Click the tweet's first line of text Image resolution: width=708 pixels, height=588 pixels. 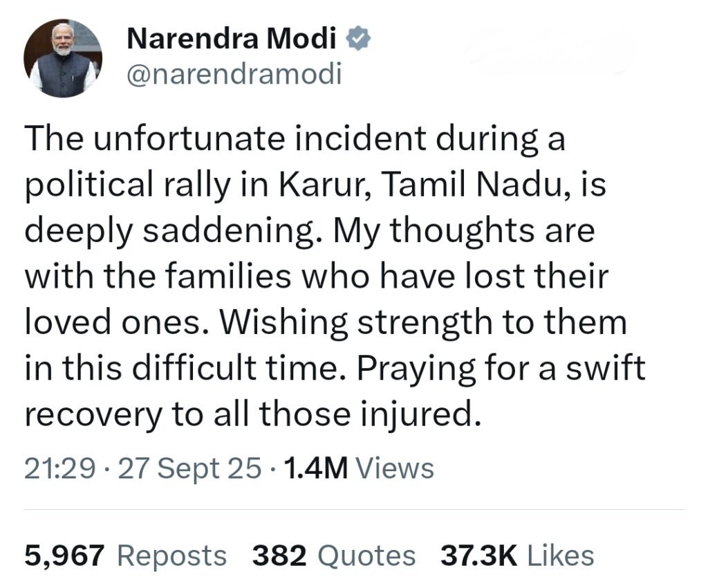(x=295, y=139)
